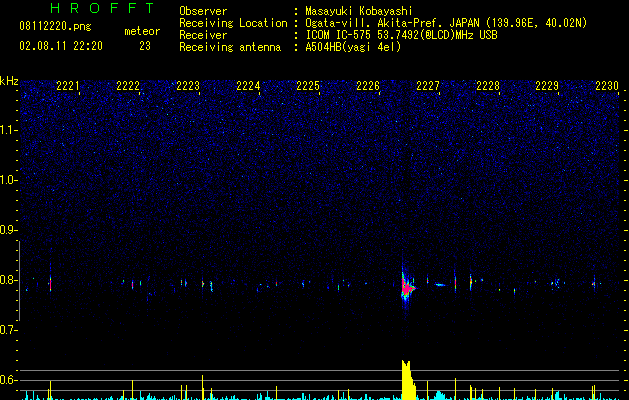
Task: Click the tall yellow peak in power graph
Action: 408,380
